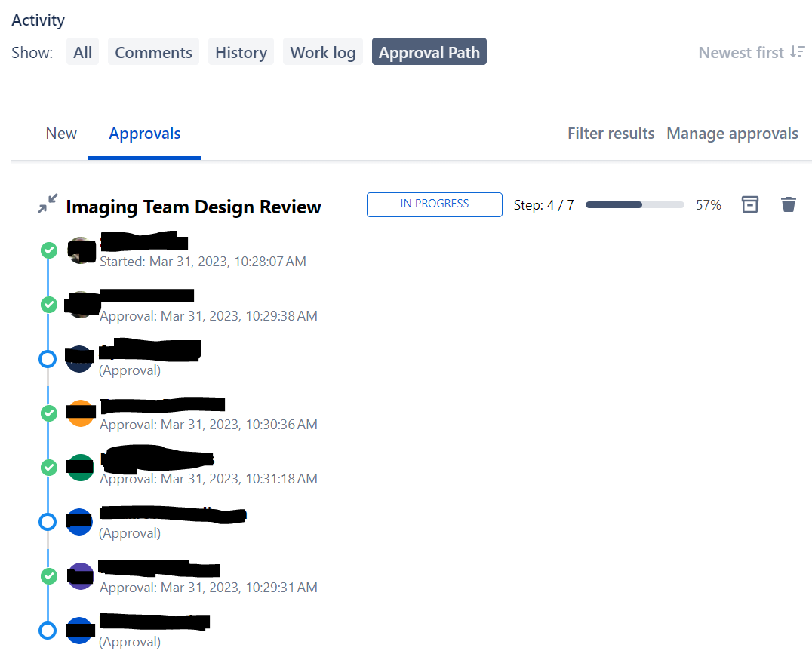Screen dimensions: 812x666
Task: Click green check at Started 10:28:07 AM
Action: (49, 250)
